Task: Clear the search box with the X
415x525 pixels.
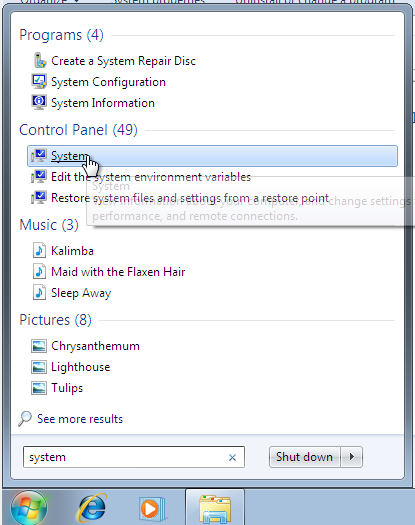Action: tap(232, 457)
